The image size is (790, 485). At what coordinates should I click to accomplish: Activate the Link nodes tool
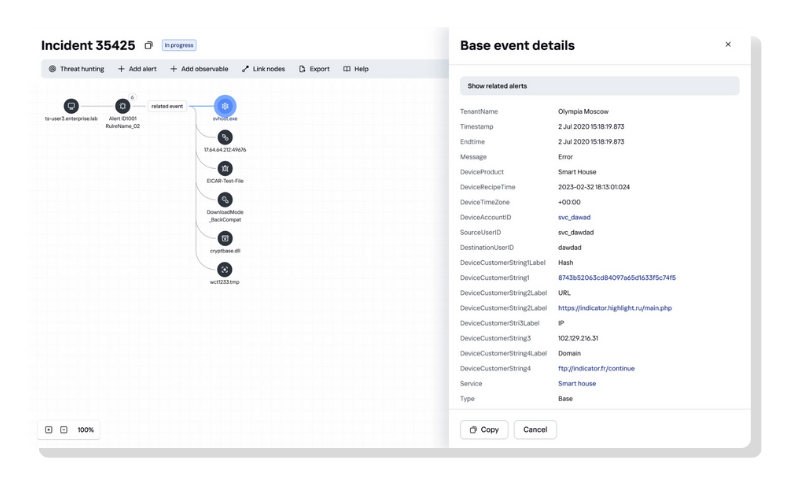[x=263, y=69]
